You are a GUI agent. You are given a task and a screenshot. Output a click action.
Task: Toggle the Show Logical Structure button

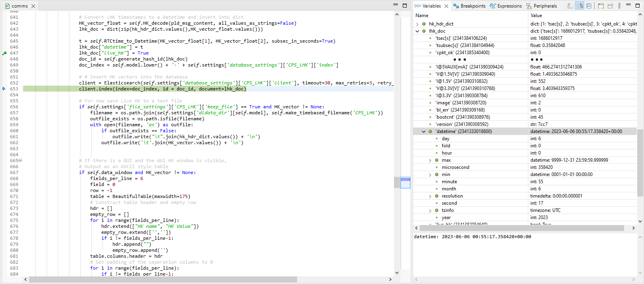click(x=580, y=6)
